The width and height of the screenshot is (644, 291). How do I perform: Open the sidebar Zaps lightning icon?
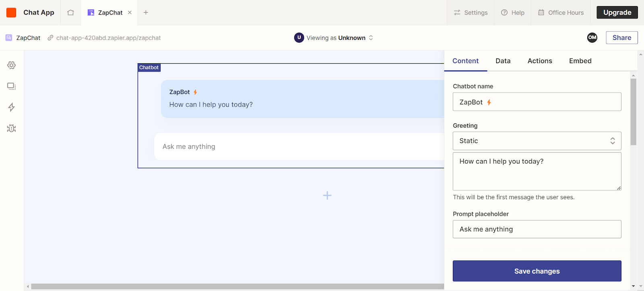11,107
